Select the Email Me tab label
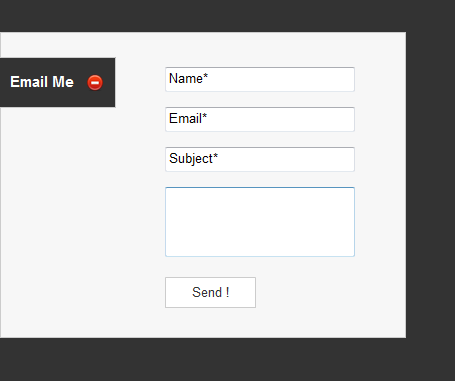455x381 pixels. 42,82
